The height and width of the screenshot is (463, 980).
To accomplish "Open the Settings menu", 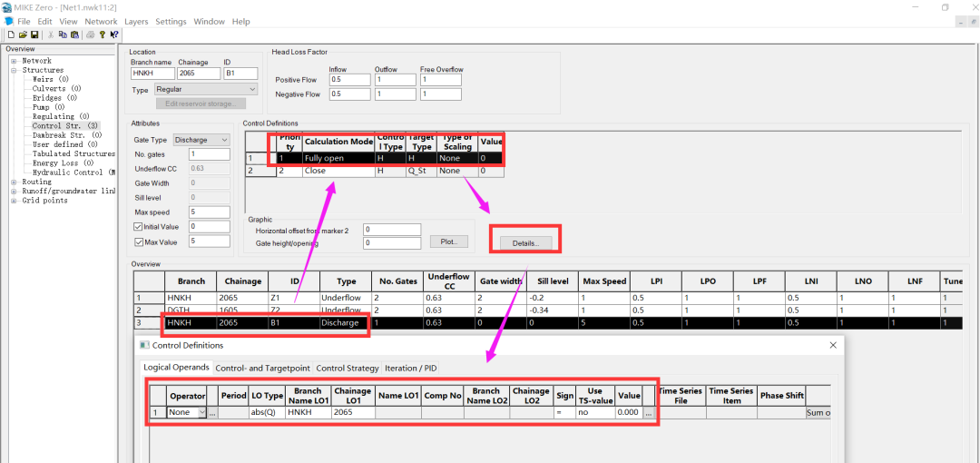I will tap(171, 21).
